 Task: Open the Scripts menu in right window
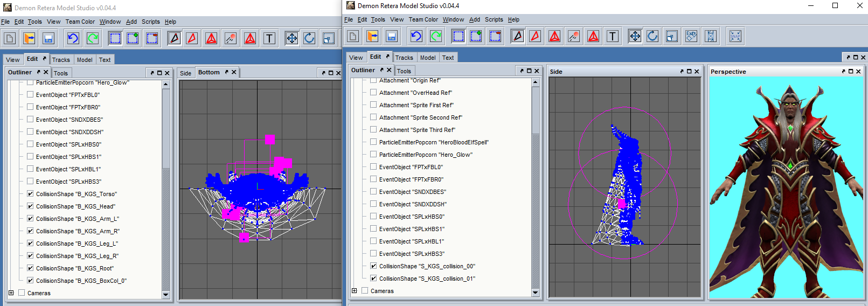pyautogui.click(x=494, y=19)
